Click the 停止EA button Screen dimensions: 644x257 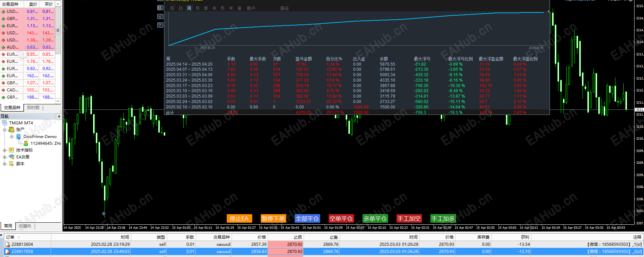click(x=239, y=219)
